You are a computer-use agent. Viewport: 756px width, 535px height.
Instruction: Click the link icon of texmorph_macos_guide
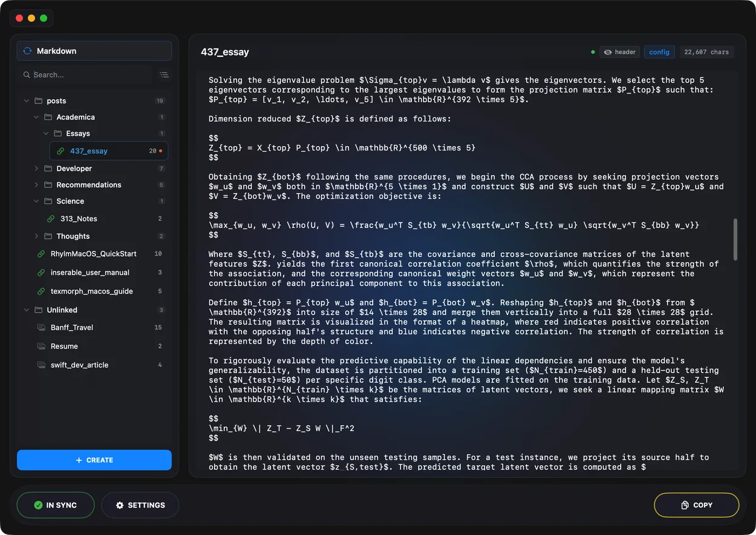(x=41, y=291)
